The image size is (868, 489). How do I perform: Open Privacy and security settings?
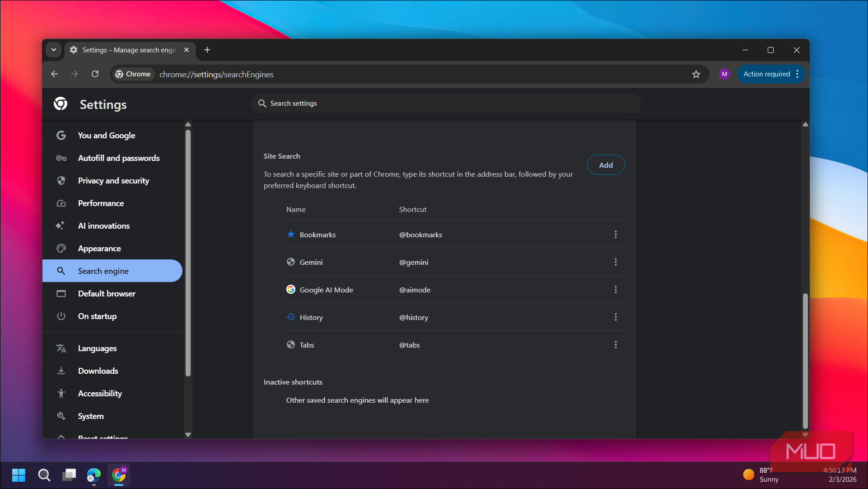(x=113, y=181)
